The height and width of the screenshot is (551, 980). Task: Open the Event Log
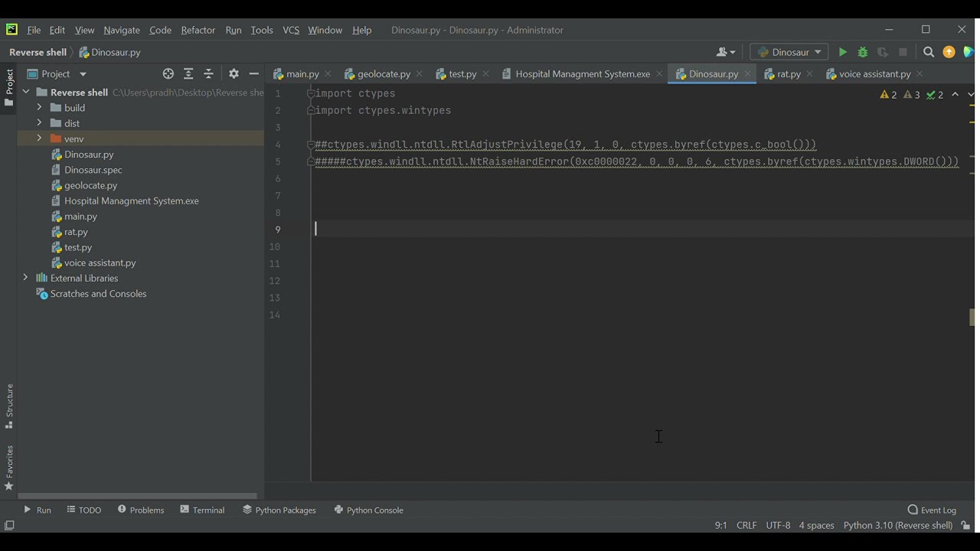[x=932, y=510]
